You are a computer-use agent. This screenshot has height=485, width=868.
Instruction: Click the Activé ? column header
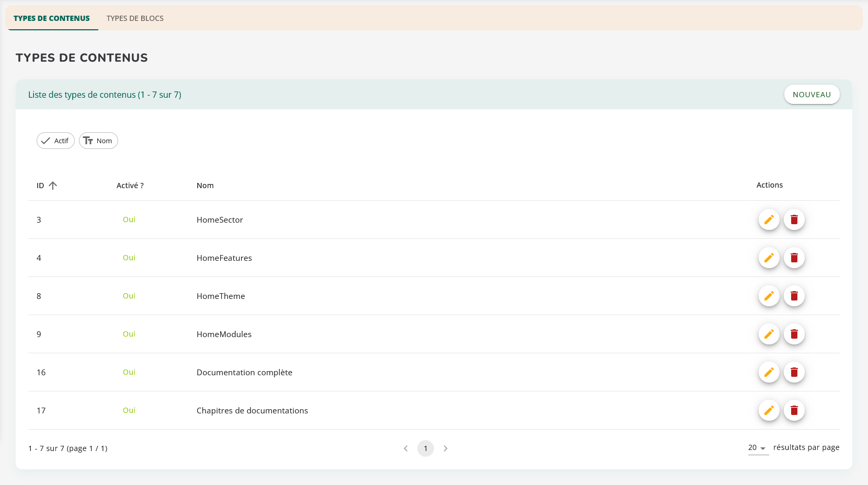coord(130,186)
